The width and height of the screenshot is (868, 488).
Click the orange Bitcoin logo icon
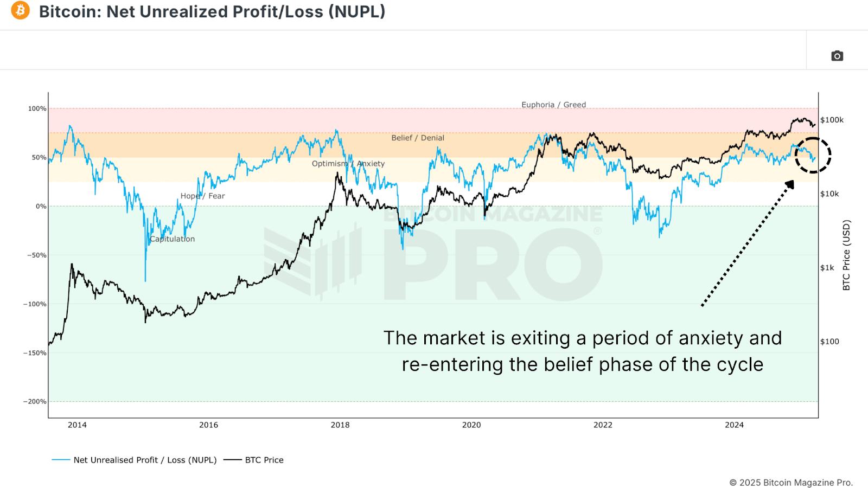click(x=20, y=10)
